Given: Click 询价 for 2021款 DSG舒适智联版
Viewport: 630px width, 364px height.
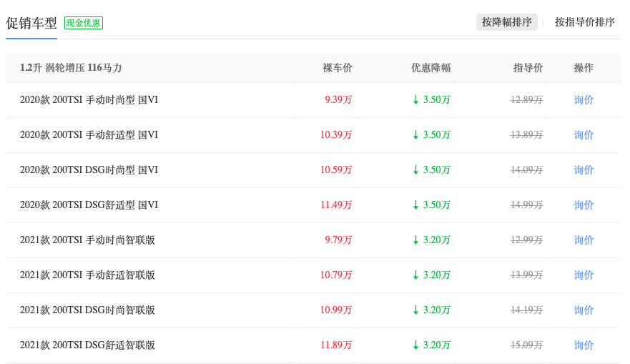Looking at the screenshot, I should click(584, 345).
